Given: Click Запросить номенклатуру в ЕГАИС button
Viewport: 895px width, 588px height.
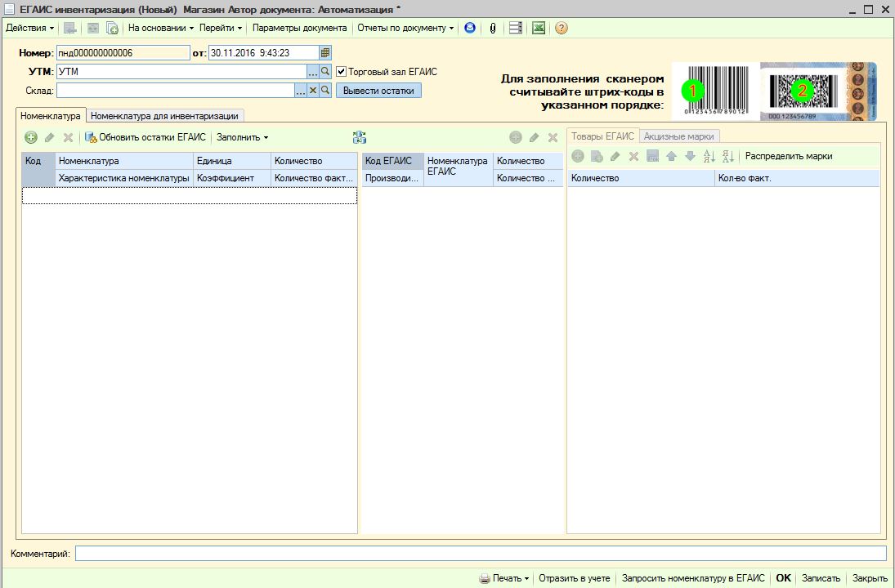Looking at the screenshot, I should click(693, 578).
